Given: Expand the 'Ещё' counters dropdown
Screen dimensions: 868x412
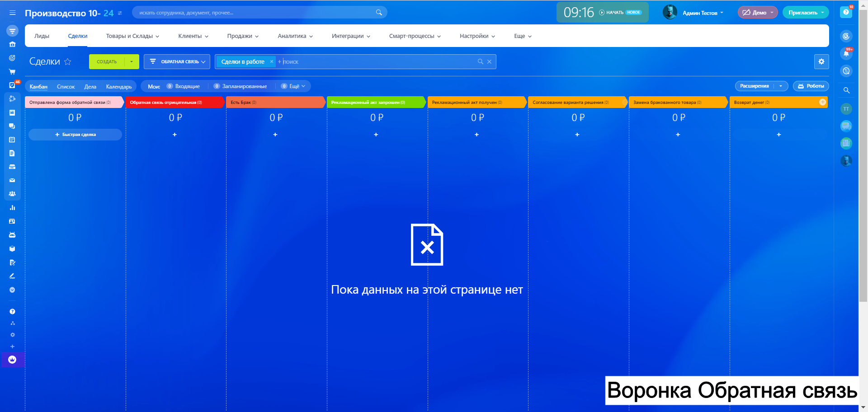Looking at the screenshot, I should point(293,86).
